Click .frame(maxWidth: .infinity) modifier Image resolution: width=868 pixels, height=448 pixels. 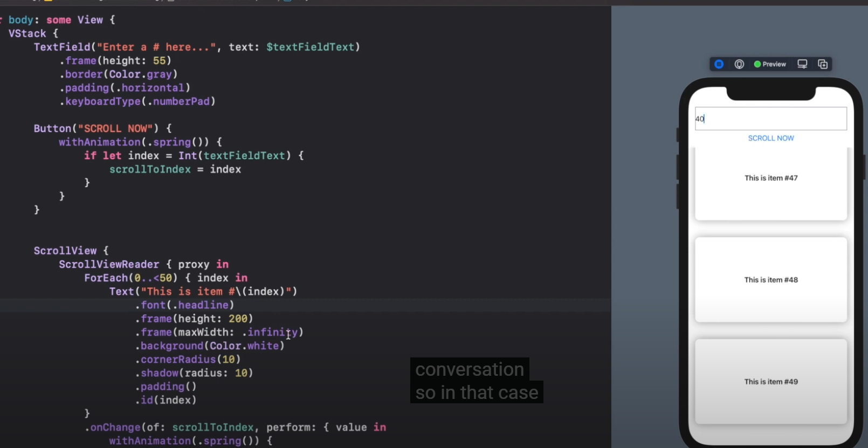point(219,332)
